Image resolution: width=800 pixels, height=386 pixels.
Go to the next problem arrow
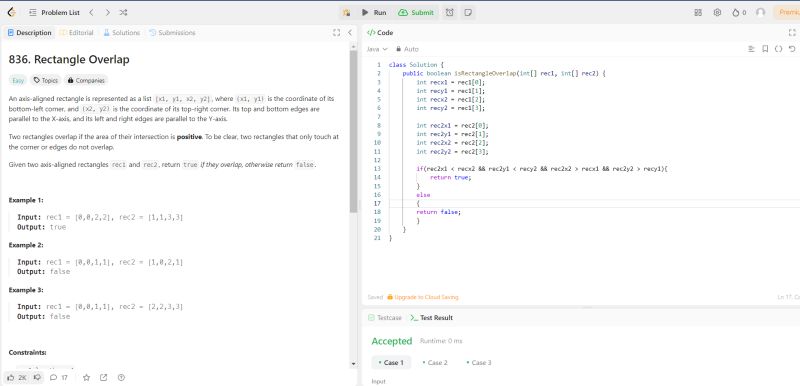click(107, 12)
